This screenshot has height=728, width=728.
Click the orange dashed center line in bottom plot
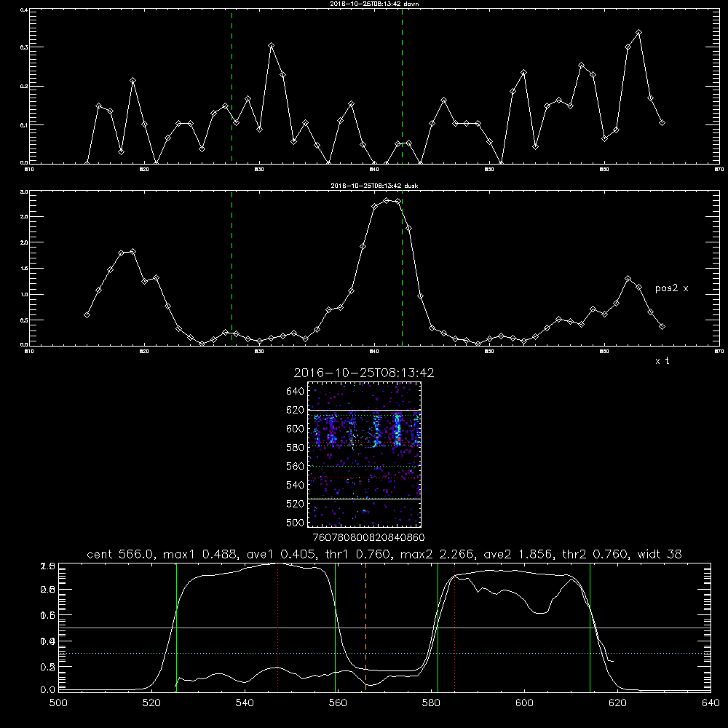tap(366, 627)
